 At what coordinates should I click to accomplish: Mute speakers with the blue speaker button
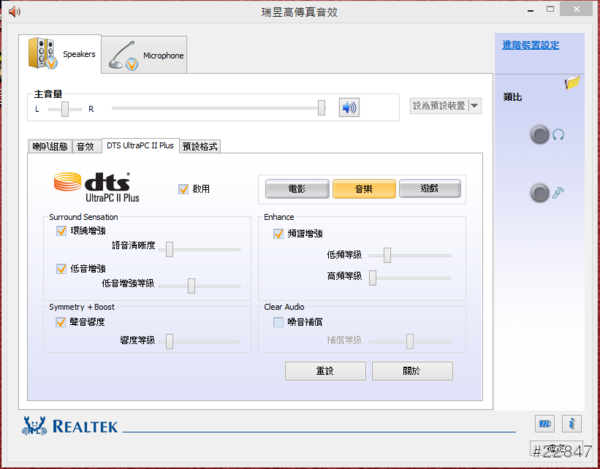pyautogui.click(x=349, y=107)
